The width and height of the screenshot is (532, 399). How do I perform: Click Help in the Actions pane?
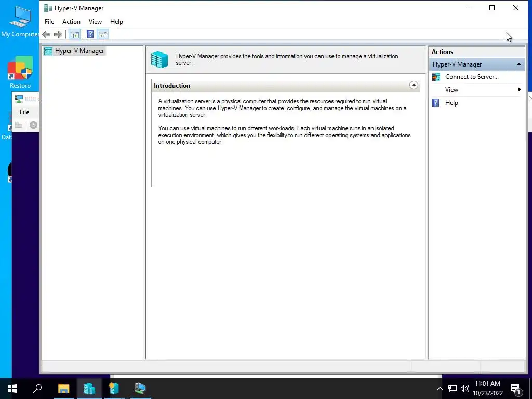point(451,103)
